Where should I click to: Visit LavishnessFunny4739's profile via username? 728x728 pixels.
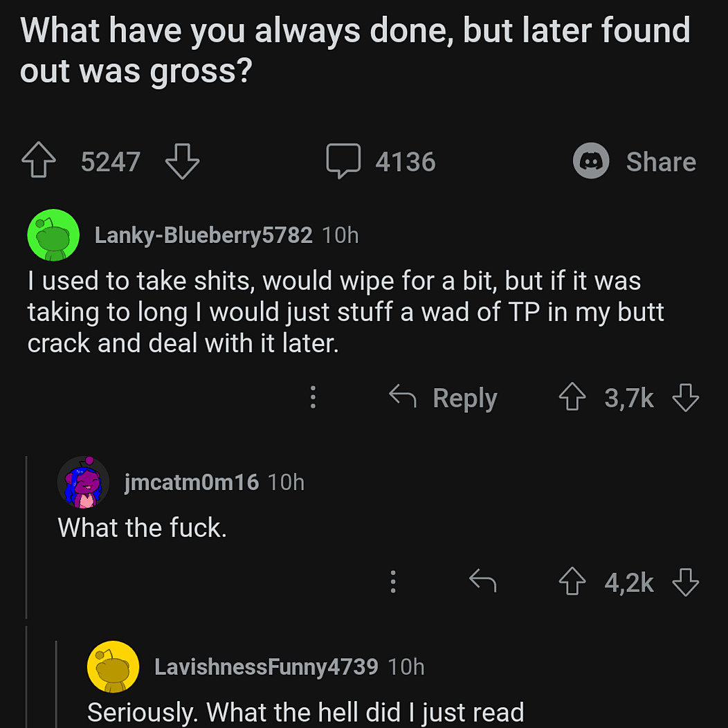(x=266, y=666)
